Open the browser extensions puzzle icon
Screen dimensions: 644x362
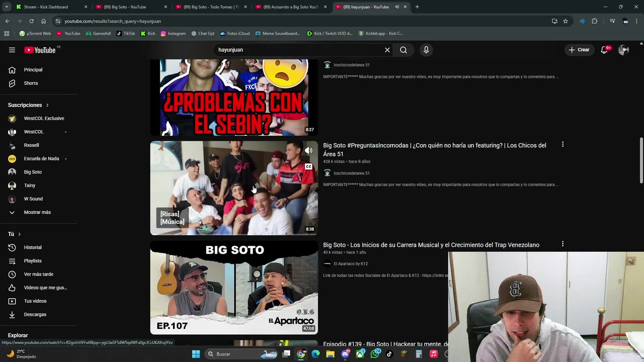595,21
